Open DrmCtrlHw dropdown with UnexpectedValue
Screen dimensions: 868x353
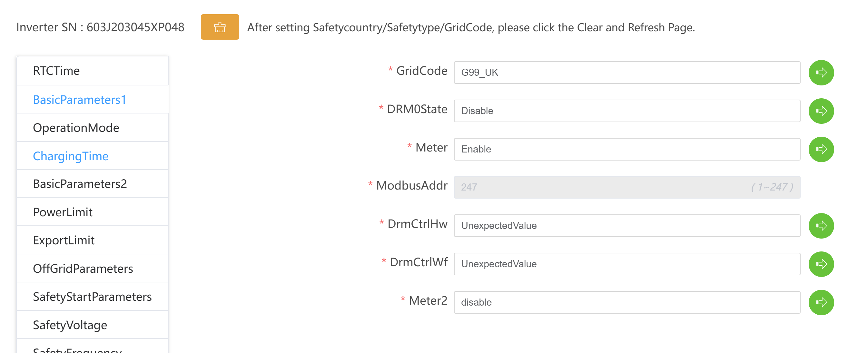627,226
